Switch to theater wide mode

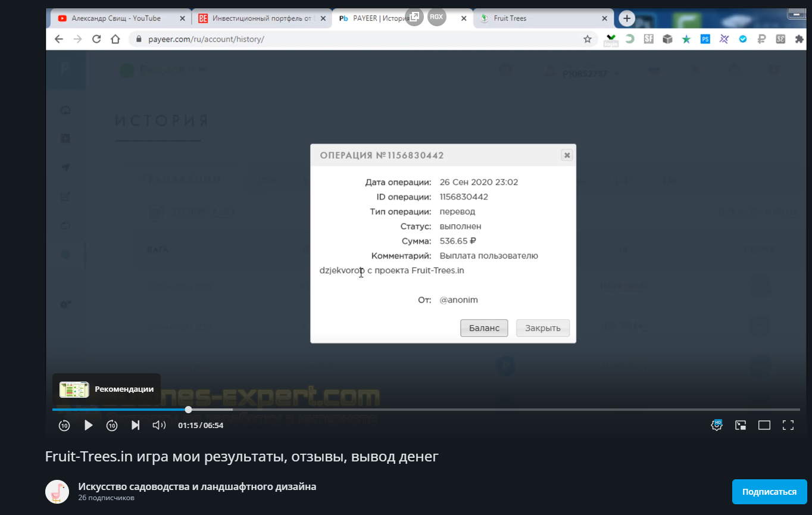tap(764, 425)
